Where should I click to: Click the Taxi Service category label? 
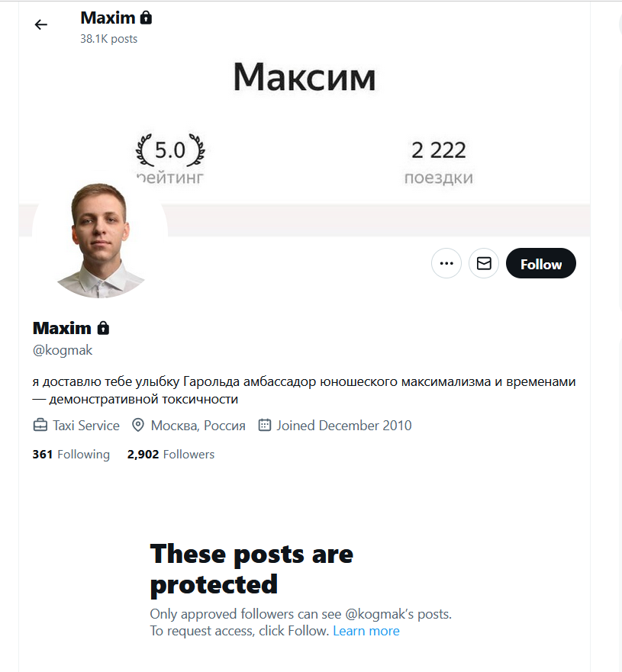[86, 426]
